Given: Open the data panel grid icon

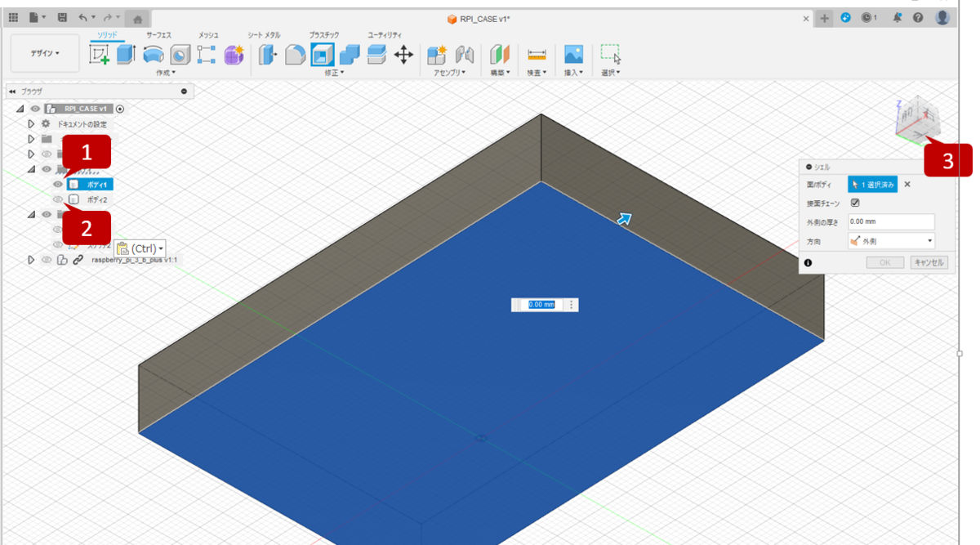Looking at the screenshot, I should click(x=13, y=17).
